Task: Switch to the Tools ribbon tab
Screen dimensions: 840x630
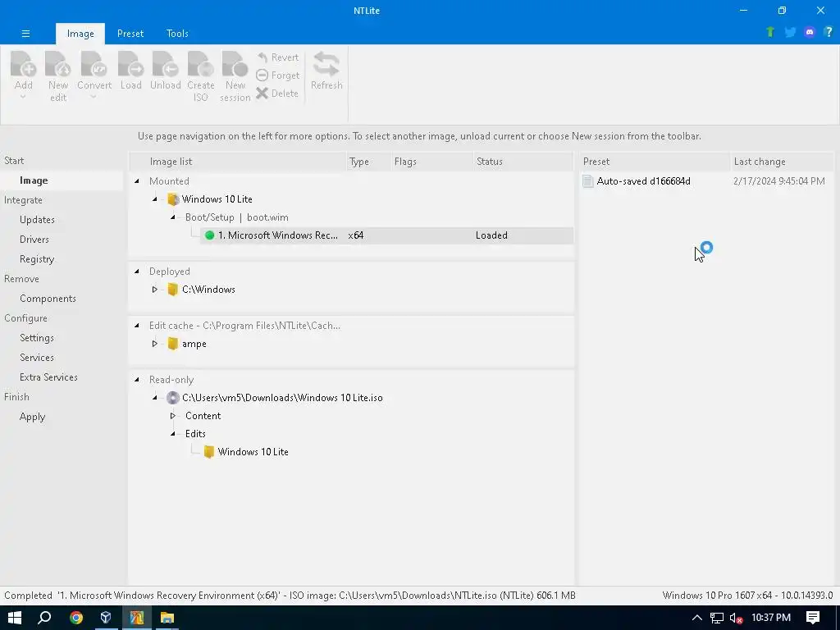Action: coord(177,34)
